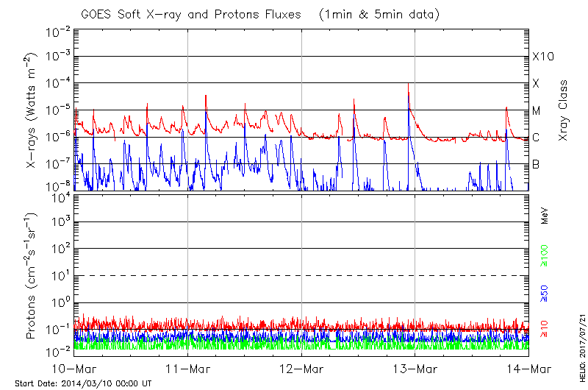Click the 'Xray Class' right axis title
The image size is (588, 390).
(x=564, y=110)
